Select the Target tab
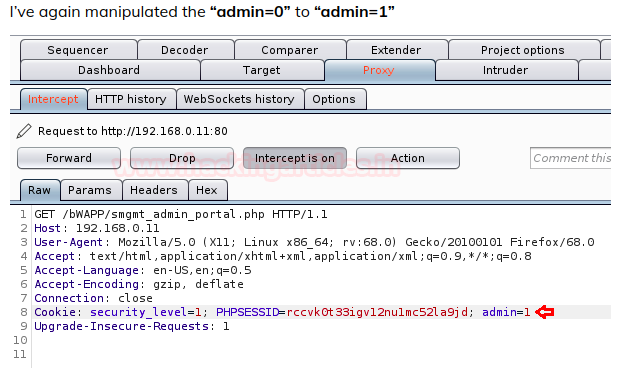The width and height of the screenshot is (618, 368). pos(262,70)
